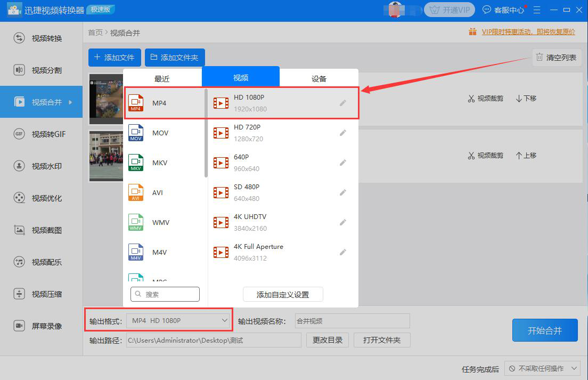588x380 pixels.
Task: Expand the 任务完成后 action dropdown
Action: pos(542,369)
